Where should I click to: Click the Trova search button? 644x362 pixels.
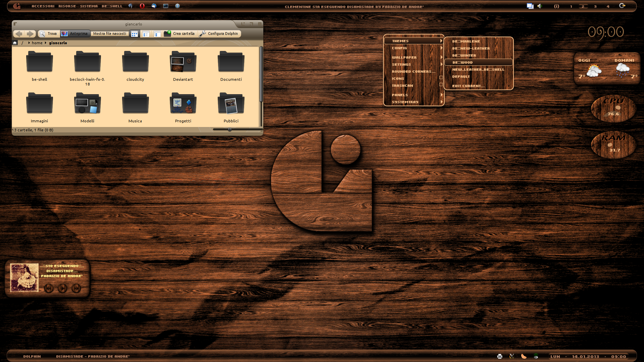pos(49,34)
